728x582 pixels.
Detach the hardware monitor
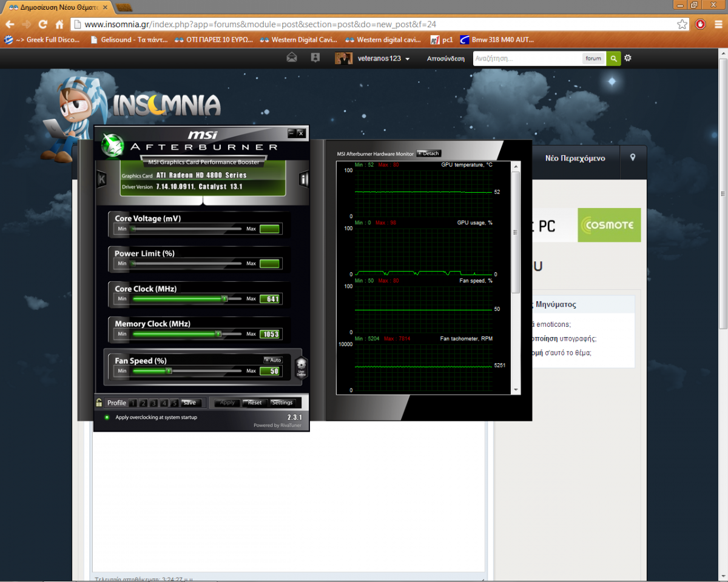tap(428, 153)
